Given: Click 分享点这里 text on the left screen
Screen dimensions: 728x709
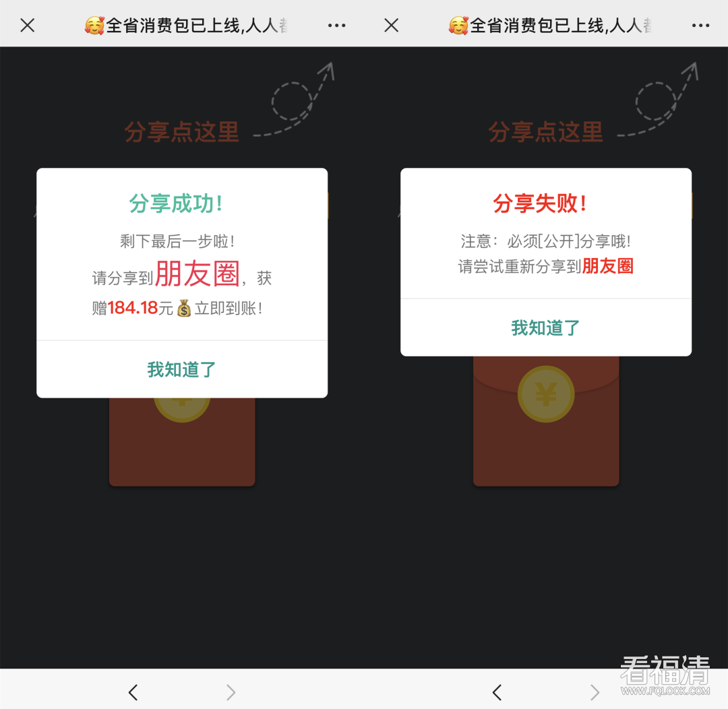Looking at the screenshot, I should click(181, 132).
